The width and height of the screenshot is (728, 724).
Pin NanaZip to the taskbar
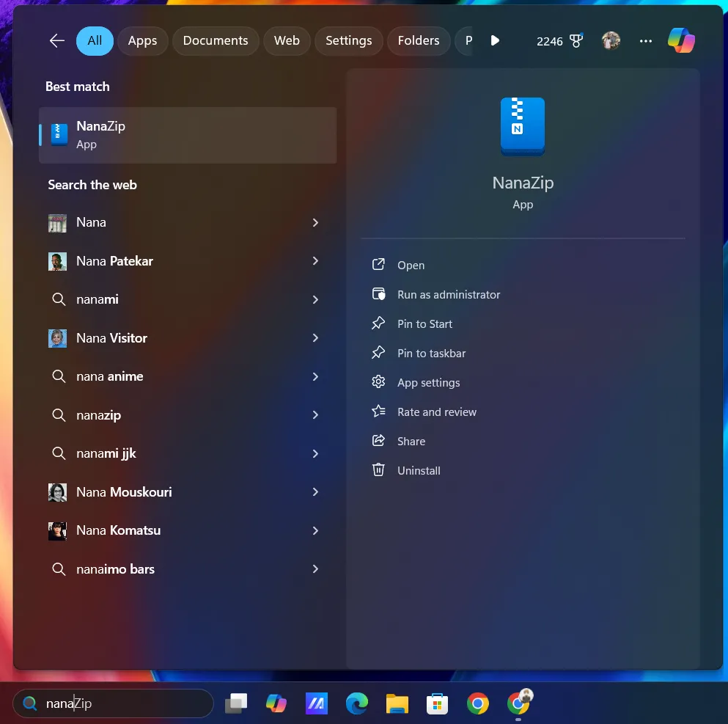tap(430, 353)
